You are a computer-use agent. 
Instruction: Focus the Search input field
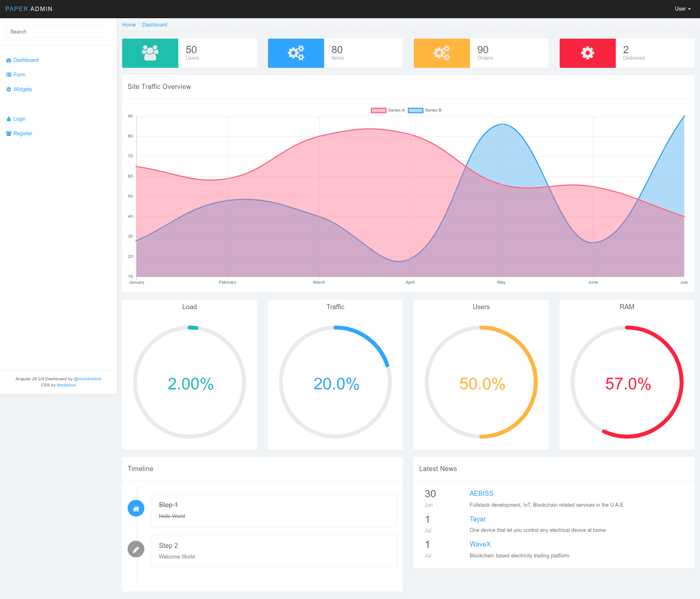(58, 32)
